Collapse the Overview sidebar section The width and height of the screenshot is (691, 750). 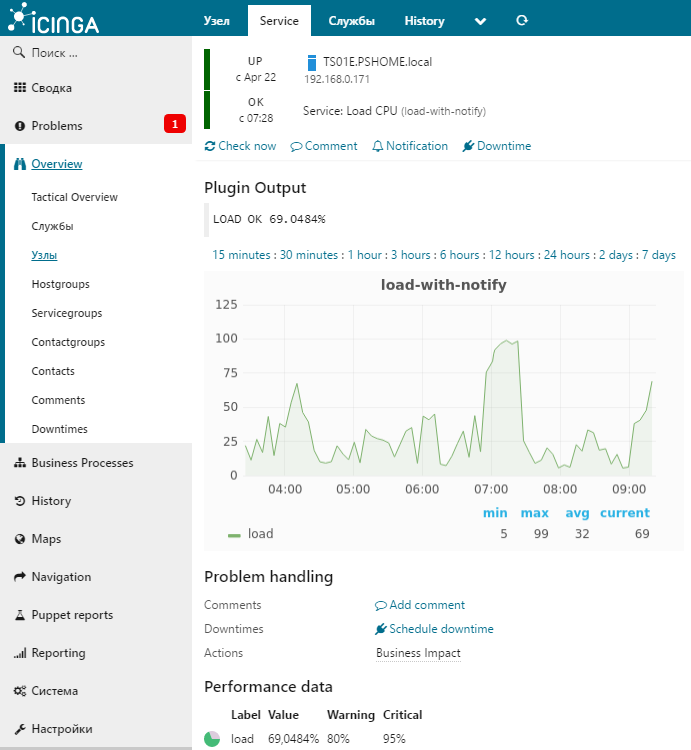[x=57, y=164]
